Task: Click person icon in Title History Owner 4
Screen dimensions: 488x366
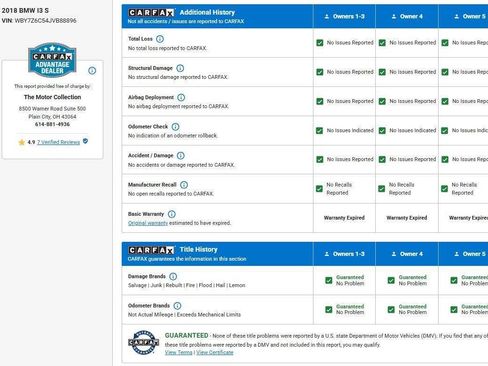Action: [394, 254]
